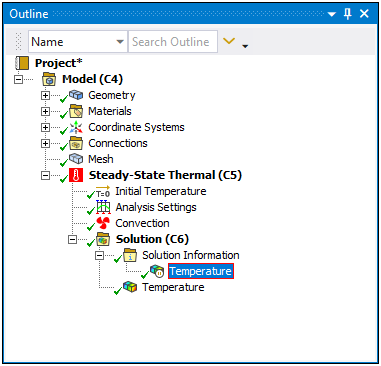Close the Outline panel
The height and width of the screenshot is (366, 381).
(364, 14)
